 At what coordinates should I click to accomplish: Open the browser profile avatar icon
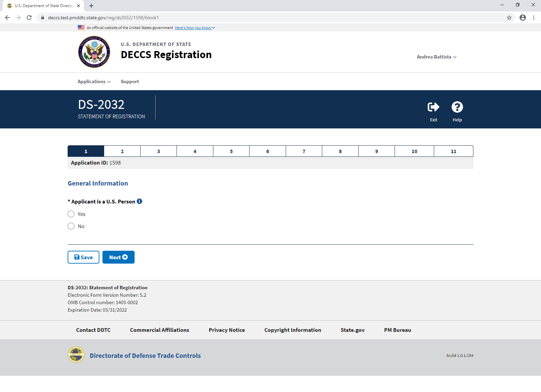(x=522, y=18)
